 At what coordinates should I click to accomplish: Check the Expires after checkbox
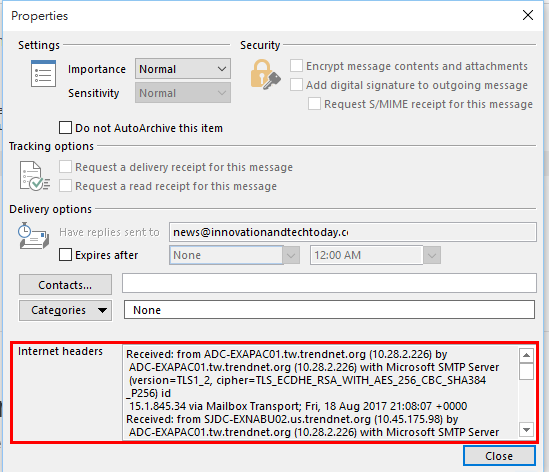tap(65, 255)
